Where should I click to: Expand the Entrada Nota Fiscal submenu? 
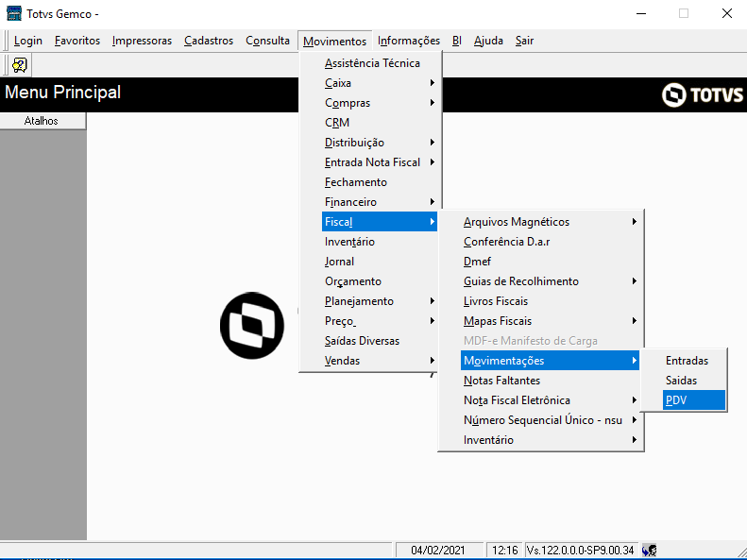point(380,162)
